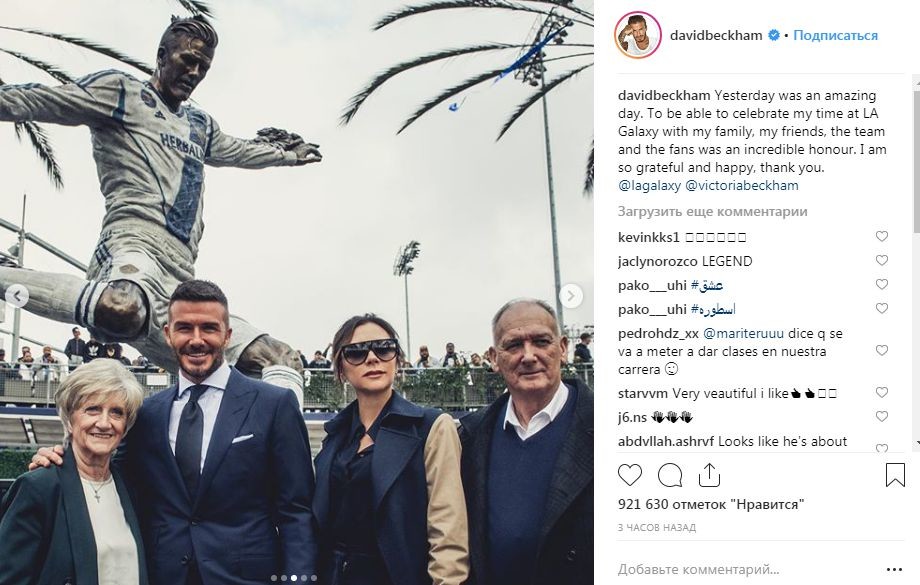The width and height of the screenshot is (920, 585).
Task: View likes count 921 630 отметок
Action: tap(711, 505)
